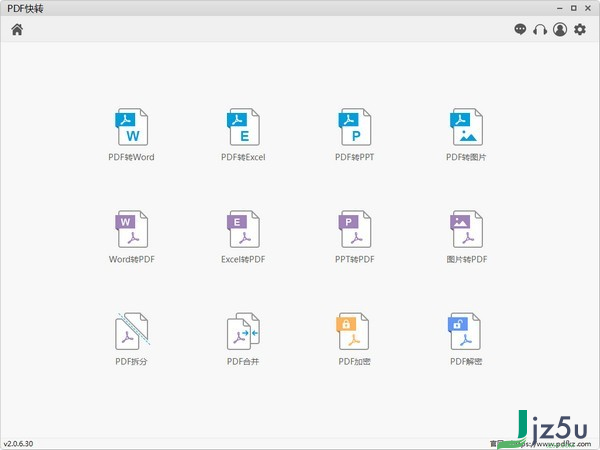Contact support via headset icon
The image size is (600, 450).
(540, 29)
